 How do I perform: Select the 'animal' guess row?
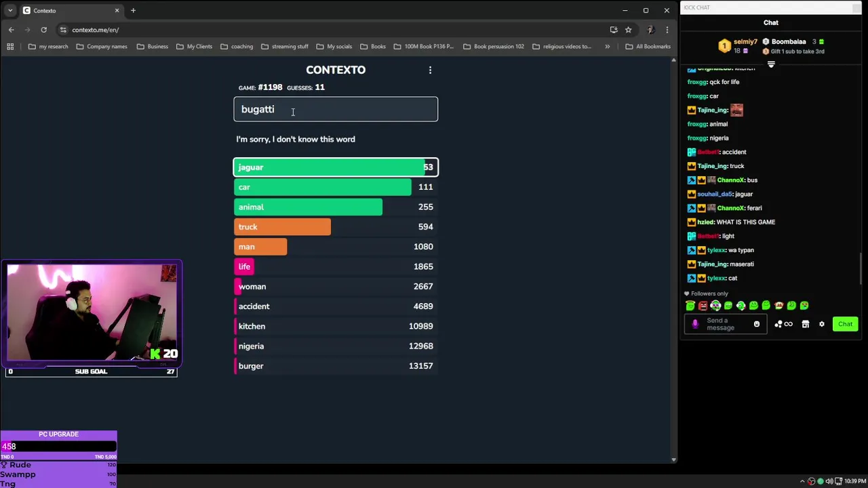pyautogui.click(x=336, y=207)
